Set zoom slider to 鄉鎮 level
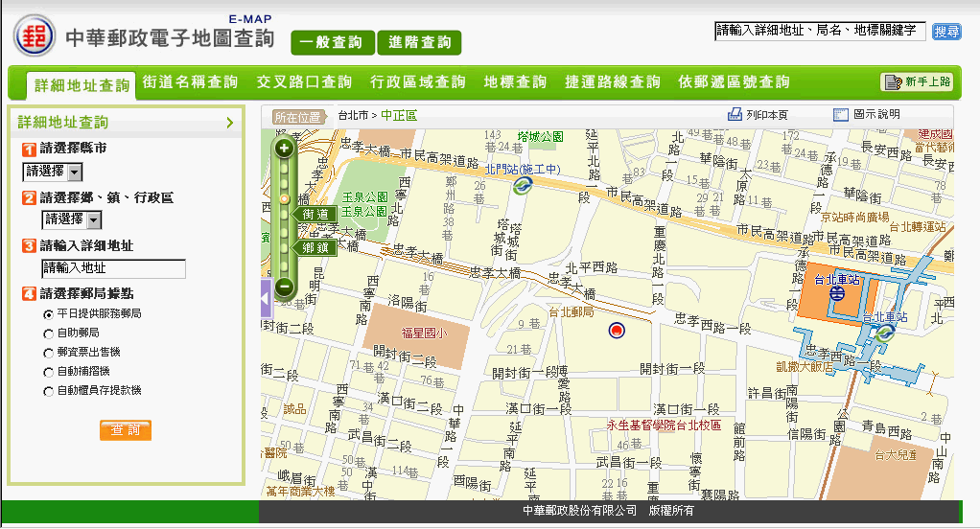Viewport: 980px width, 529px height. pos(315,248)
